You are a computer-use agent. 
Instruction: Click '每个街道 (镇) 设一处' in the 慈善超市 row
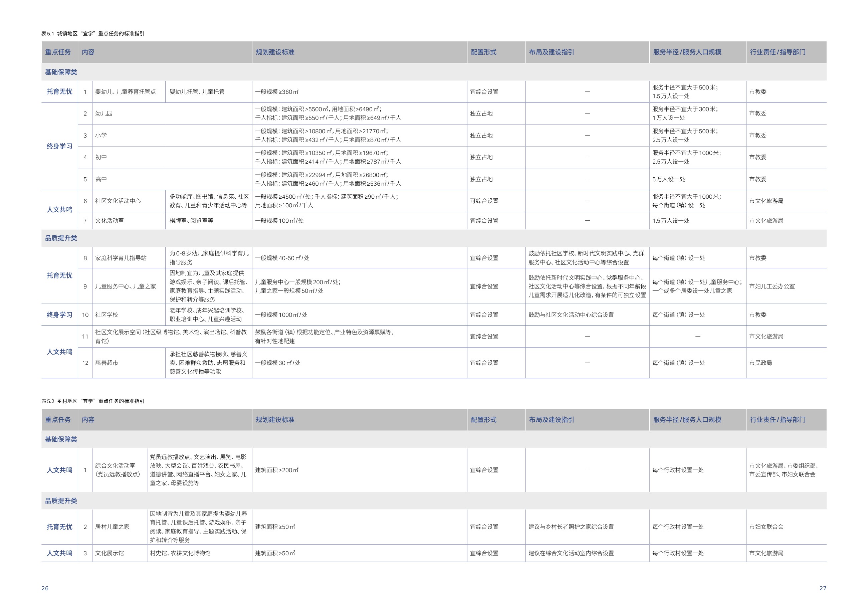pos(679,363)
